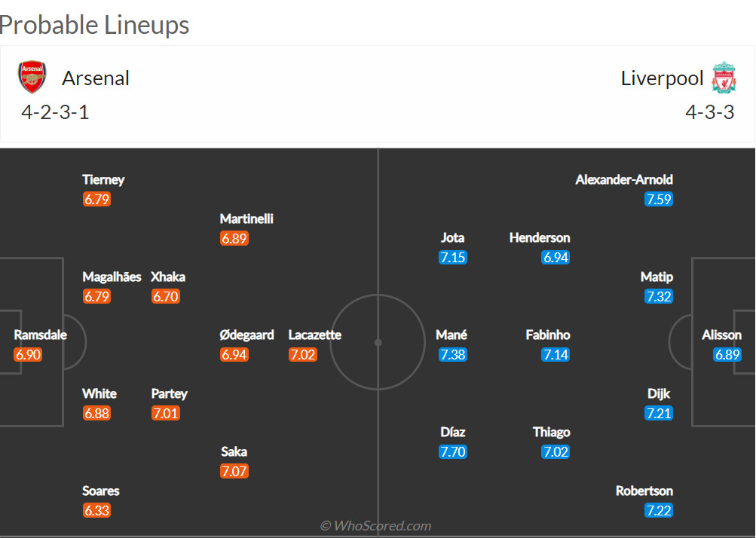This screenshot has height=538, width=756.
Task: Click Alisson's 6.89 rating badge
Action: click(727, 354)
